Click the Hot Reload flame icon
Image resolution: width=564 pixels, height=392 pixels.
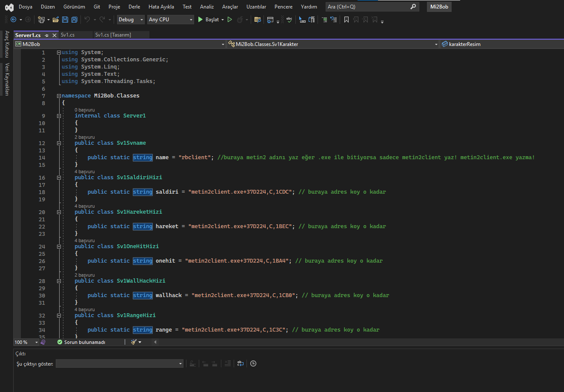coord(240,20)
